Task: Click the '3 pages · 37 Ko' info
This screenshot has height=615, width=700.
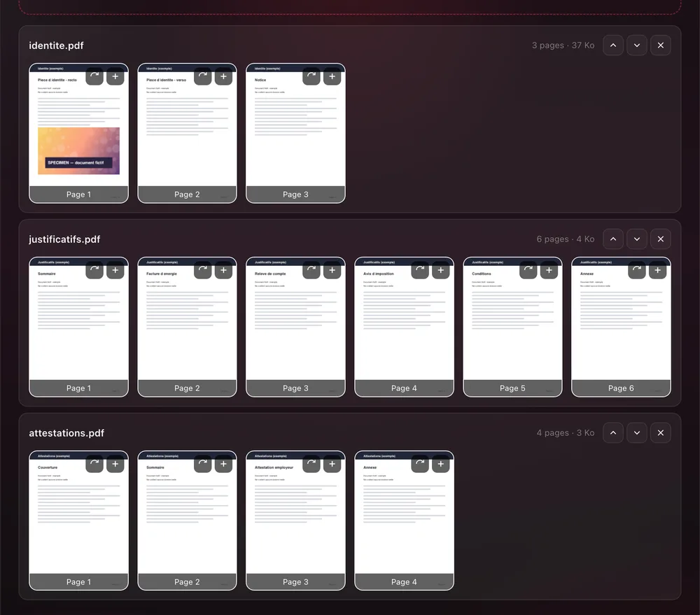Action: pyautogui.click(x=563, y=45)
